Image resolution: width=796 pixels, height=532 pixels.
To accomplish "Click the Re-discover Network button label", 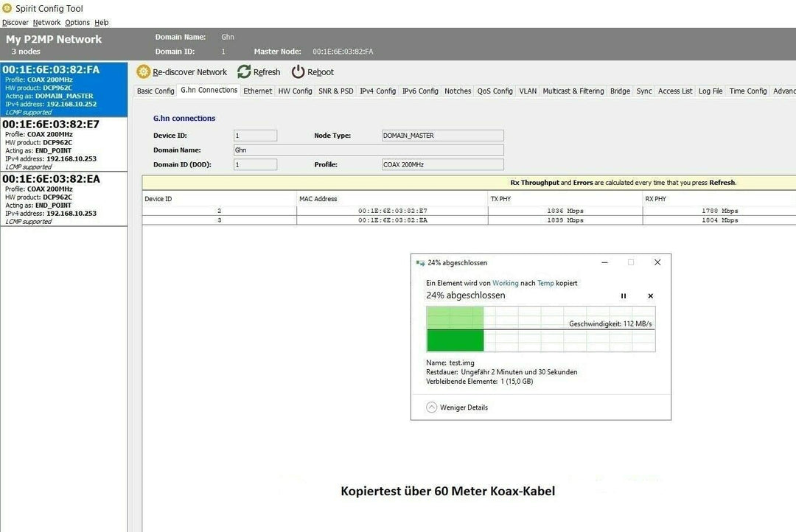I will pyautogui.click(x=189, y=72).
